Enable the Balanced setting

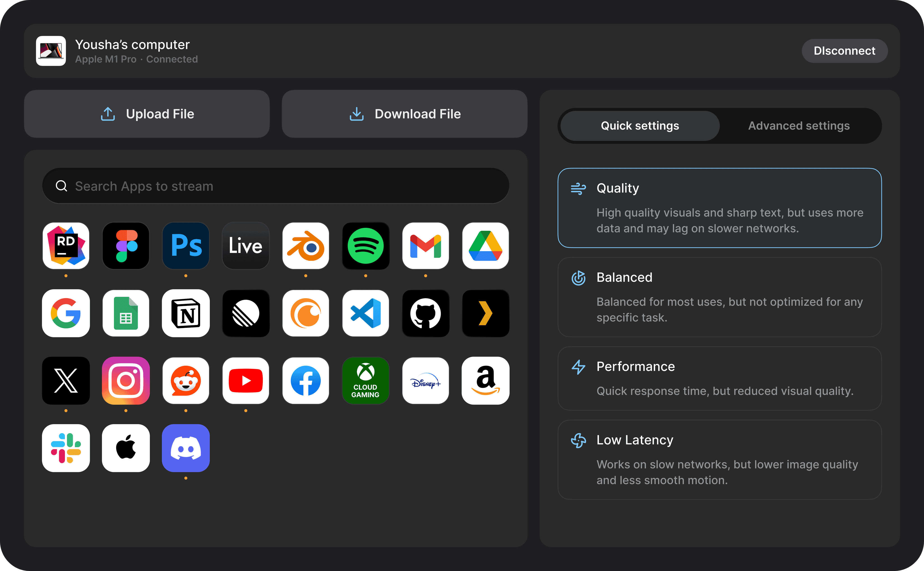click(719, 297)
